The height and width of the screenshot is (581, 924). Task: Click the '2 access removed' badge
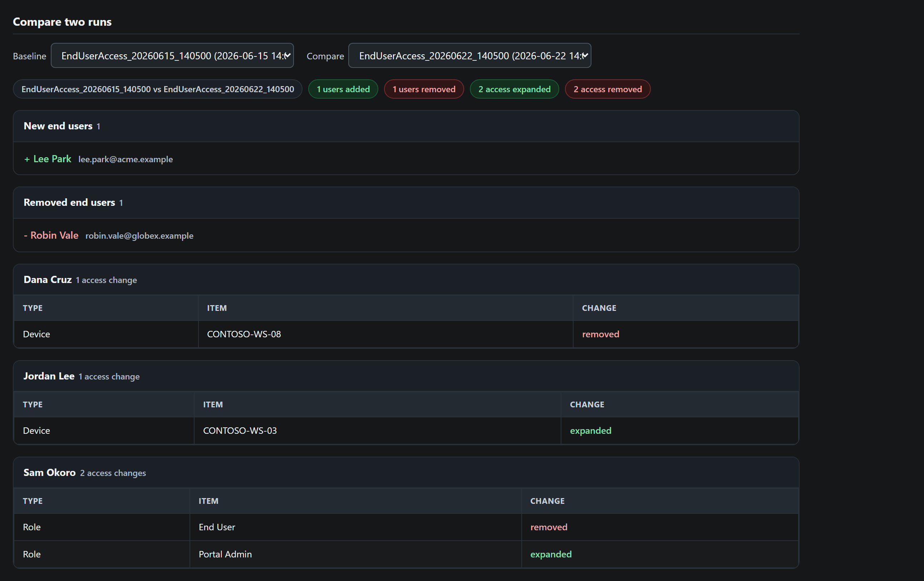[x=608, y=89]
